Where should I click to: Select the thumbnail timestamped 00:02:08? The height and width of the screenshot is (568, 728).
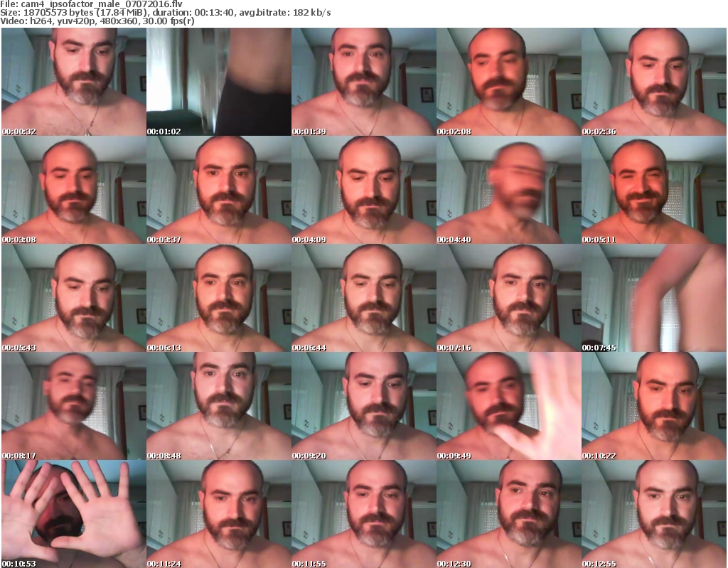click(x=508, y=82)
